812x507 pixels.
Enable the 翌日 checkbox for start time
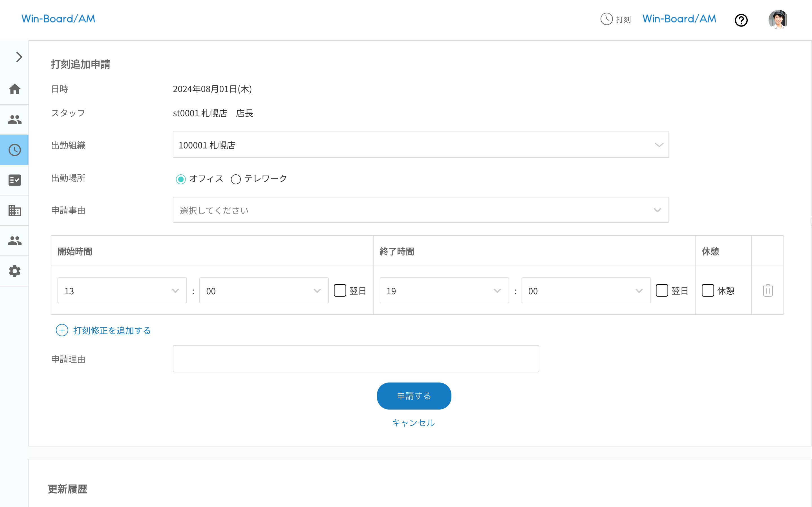(x=340, y=290)
